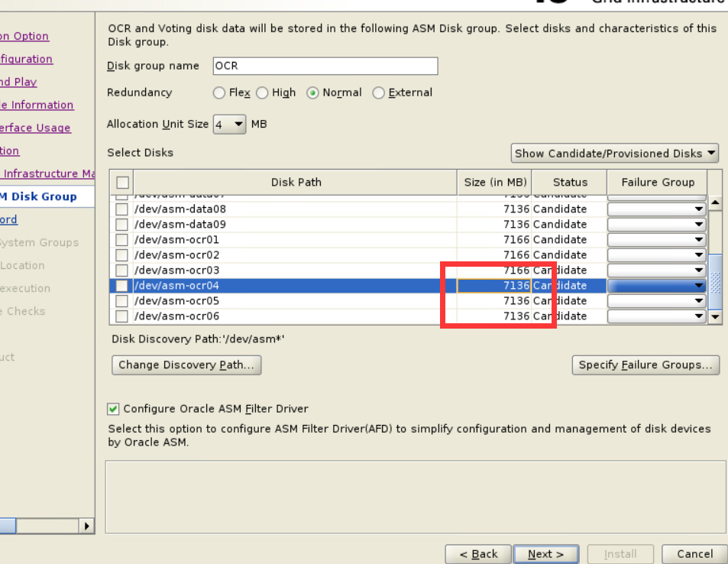The image size is (728, 564).
Task: Edit the Disk group name field
Action: pyautogui.click(x=325, y=66)
